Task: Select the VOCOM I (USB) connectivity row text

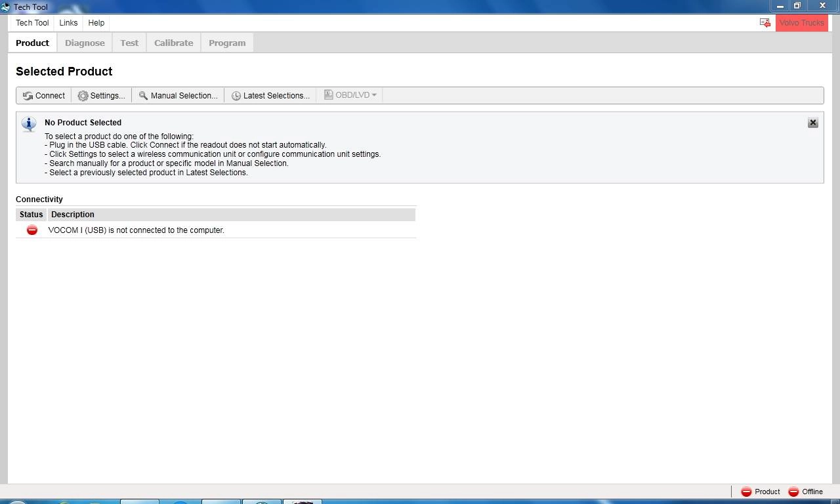Action: point(136,230)
